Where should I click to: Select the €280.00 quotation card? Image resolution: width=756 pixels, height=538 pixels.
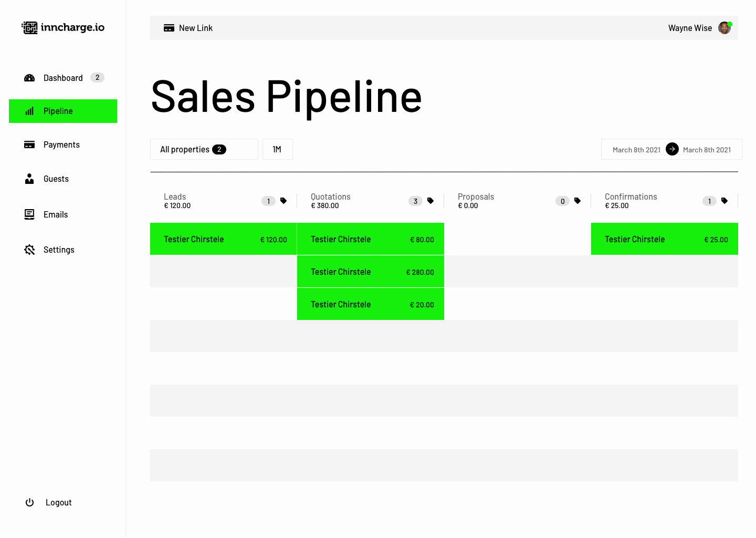pyautogui.click(x=371, y=272)
